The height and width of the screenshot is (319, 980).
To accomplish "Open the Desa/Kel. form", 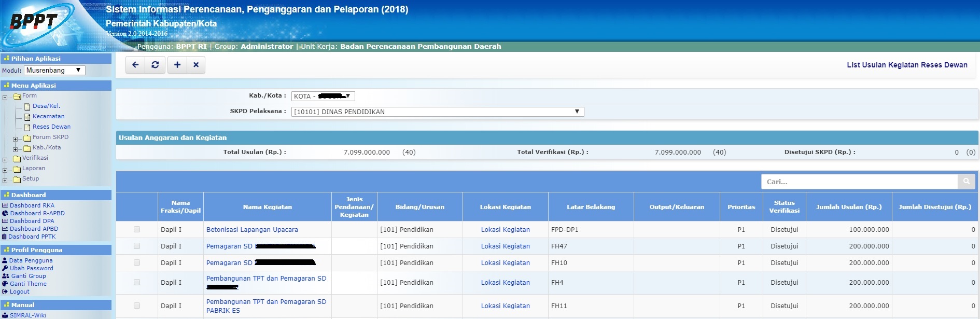I will [x=46, y=106].
